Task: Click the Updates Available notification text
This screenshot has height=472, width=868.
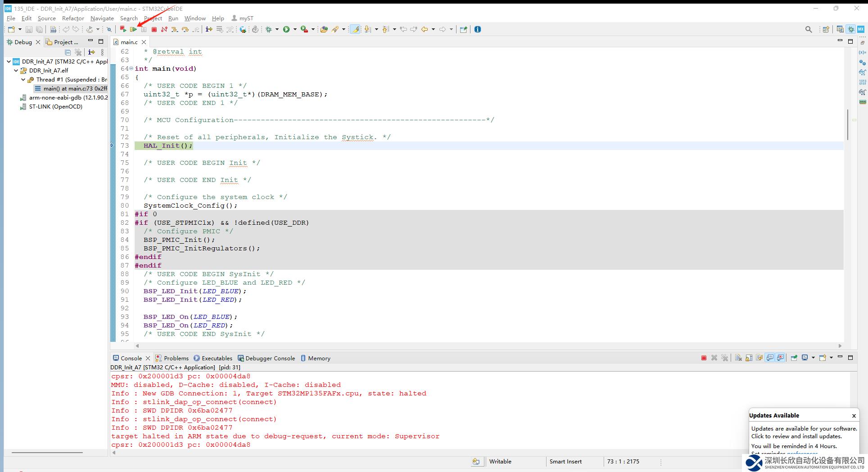Action: pos(804,432)
